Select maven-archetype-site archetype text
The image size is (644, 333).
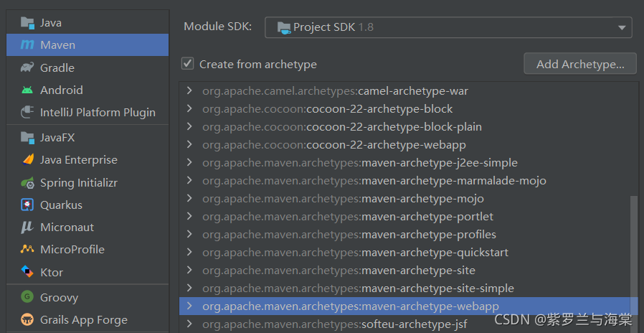tap(338, 271)
